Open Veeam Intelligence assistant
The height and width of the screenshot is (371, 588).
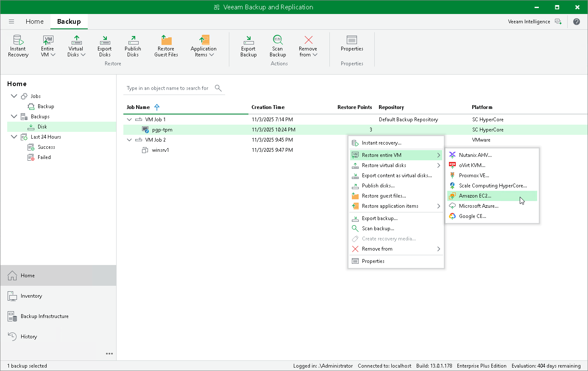pos(535,22)
